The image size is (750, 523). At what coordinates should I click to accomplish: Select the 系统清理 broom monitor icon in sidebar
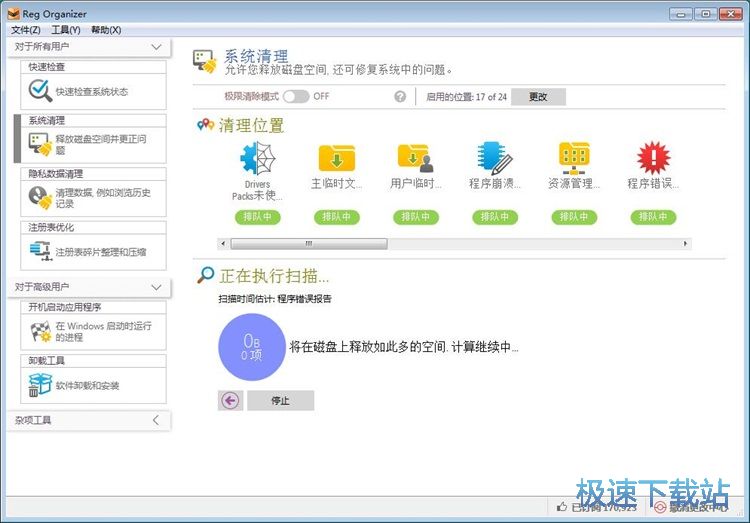pos(40,144)
